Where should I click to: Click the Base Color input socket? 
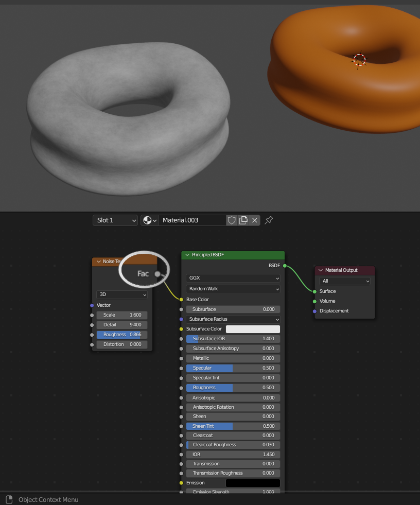click(181, 300)
